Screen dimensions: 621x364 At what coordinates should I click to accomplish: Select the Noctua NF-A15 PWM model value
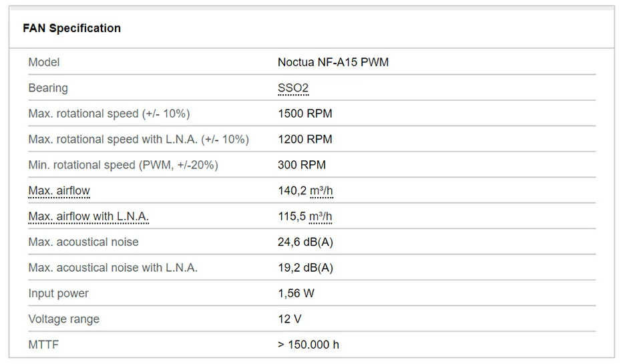click(333, 62)
